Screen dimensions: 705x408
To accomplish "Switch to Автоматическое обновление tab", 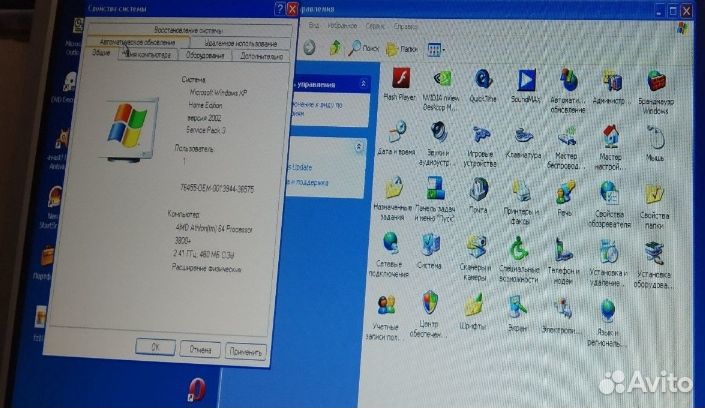I will [x=137, y=42].
